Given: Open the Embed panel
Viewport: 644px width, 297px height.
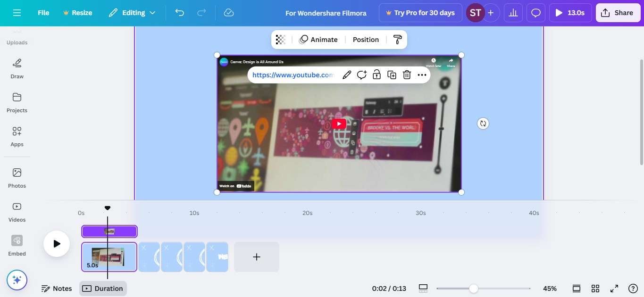Looking at the screenshot, I should pyautogui.click(x=17, y=246).
